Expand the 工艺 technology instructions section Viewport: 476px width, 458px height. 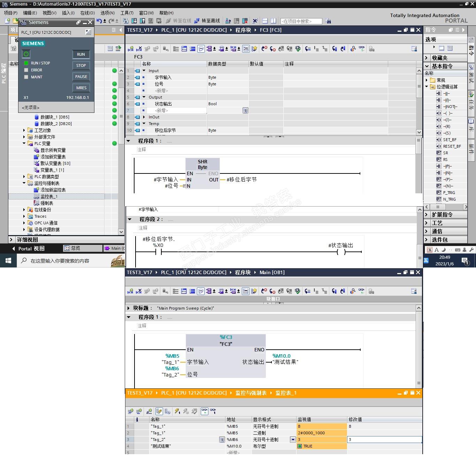(x=427, y=223)
